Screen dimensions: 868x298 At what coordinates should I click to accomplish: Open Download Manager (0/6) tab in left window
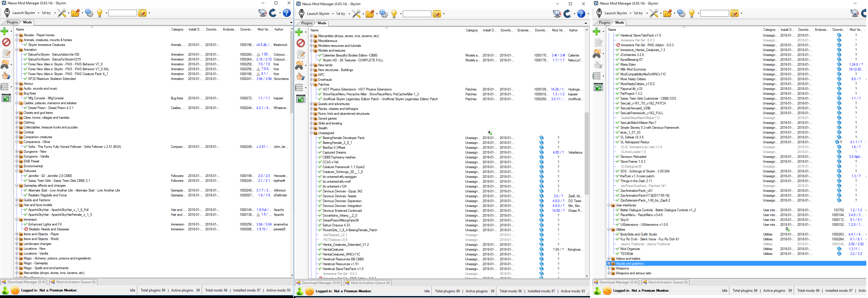click(23, 282)
